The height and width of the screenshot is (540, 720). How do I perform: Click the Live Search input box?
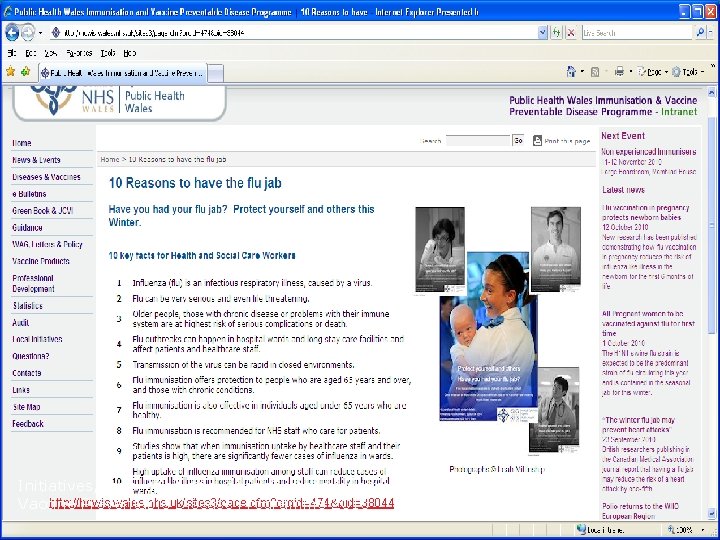click(637, 33)
